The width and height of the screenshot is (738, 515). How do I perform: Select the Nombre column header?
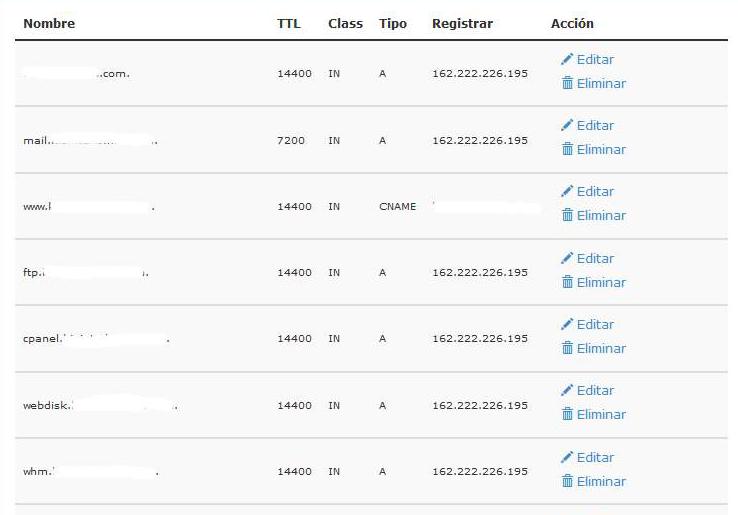pyautogui.click(x=49, y=24)
